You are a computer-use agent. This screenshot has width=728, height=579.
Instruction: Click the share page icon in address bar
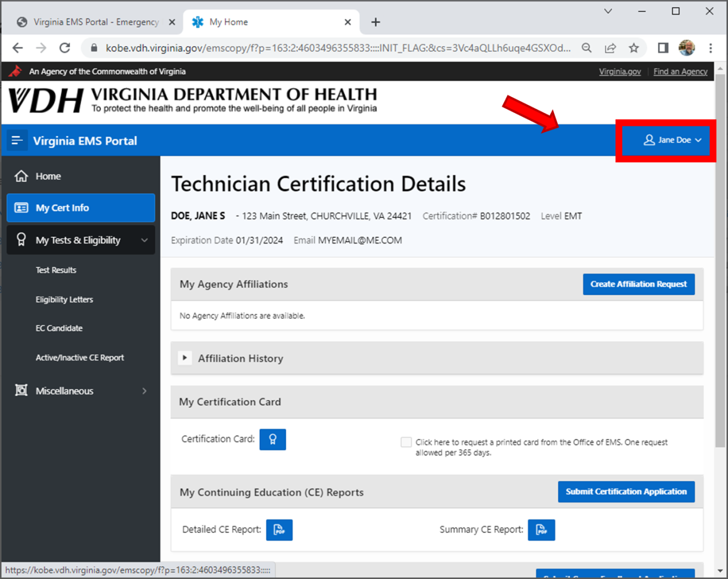pos(610,48)
